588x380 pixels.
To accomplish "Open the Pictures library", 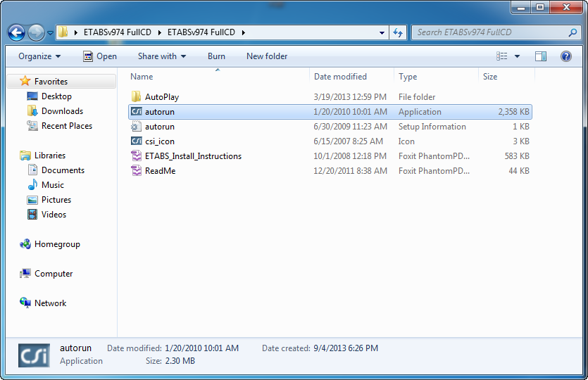I will click(x=56, y=200).
